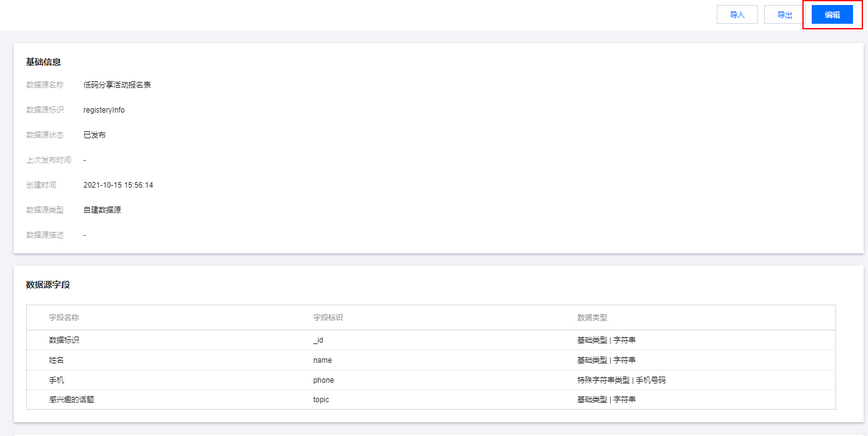Screen dimensions: 868x436
Task: Click creation time 2021-10-15 15:56:14
Action: (118, 185)
